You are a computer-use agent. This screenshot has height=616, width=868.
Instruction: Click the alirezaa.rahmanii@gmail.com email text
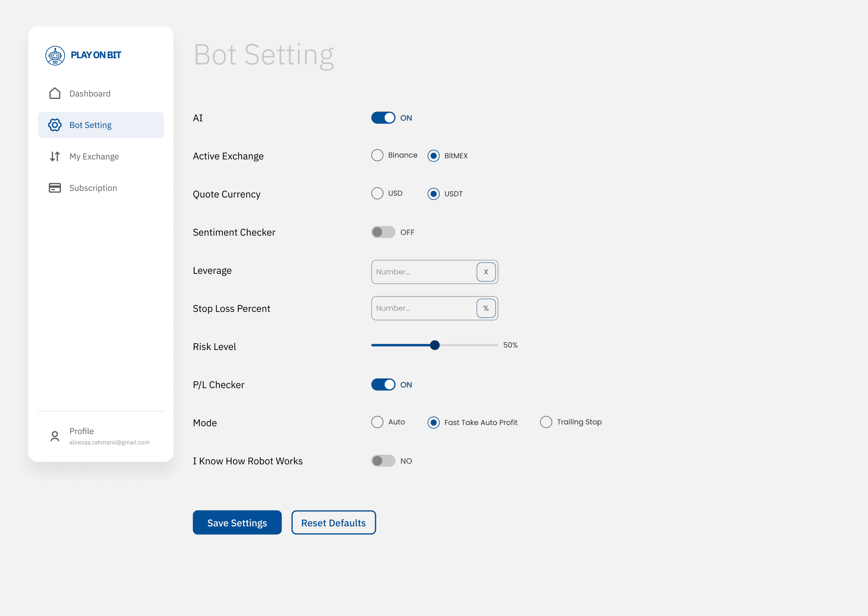(109, 442)
